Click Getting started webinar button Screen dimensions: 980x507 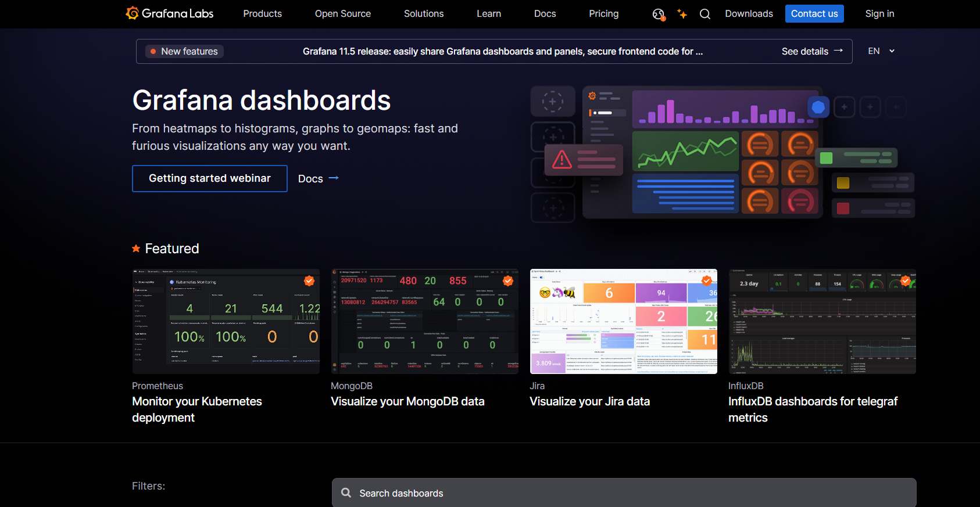pos(210,178)
